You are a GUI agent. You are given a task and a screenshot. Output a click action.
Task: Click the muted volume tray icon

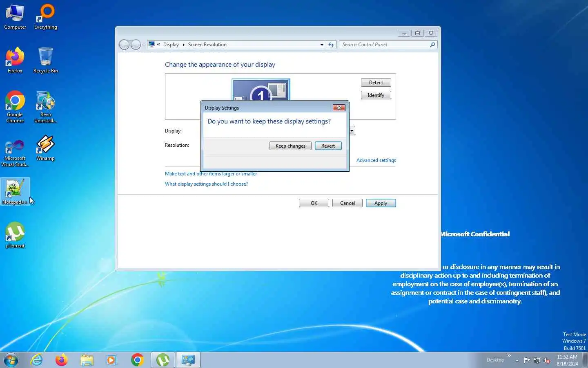(547, 360)
